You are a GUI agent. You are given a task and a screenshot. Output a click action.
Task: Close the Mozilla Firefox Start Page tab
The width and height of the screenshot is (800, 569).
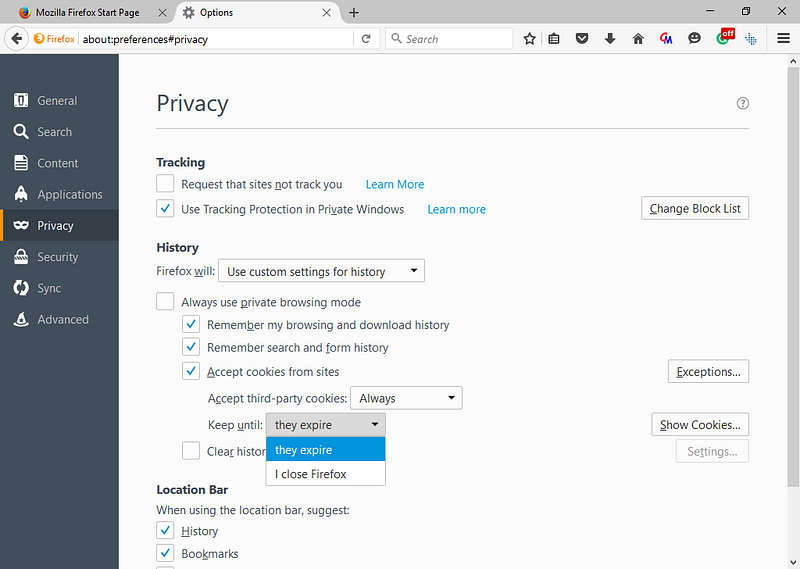(x=162, y=13)
